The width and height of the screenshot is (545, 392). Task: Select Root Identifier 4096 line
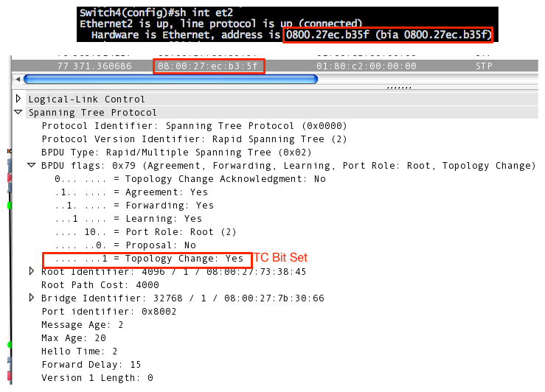(x=174, y=271)
